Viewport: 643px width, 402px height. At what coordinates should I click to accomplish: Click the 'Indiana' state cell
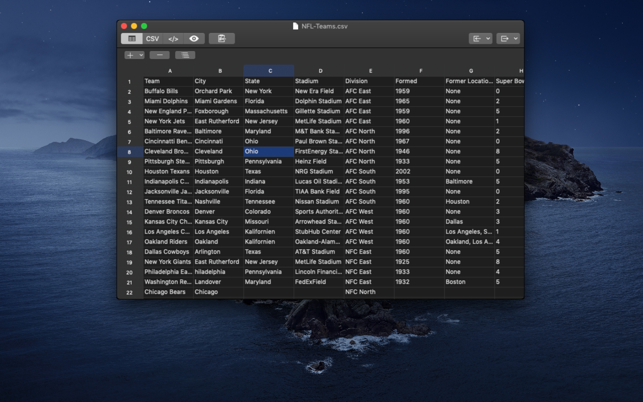click(269, 182)
